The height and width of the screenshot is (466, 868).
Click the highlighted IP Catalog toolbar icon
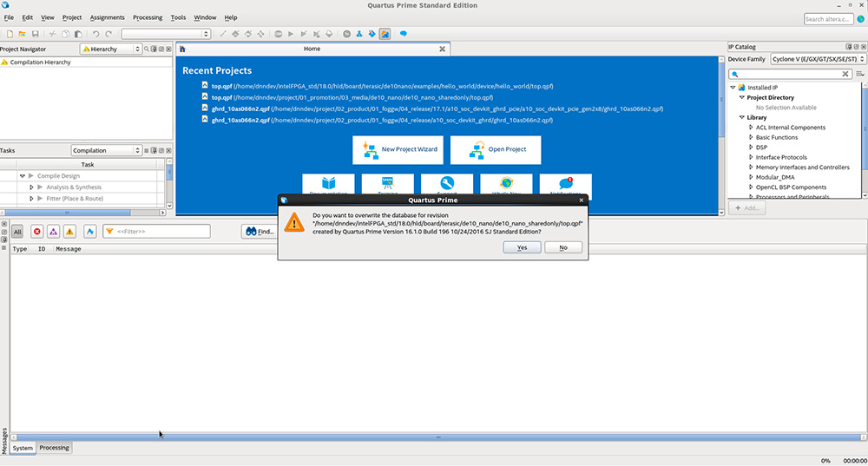click(385, 34)
